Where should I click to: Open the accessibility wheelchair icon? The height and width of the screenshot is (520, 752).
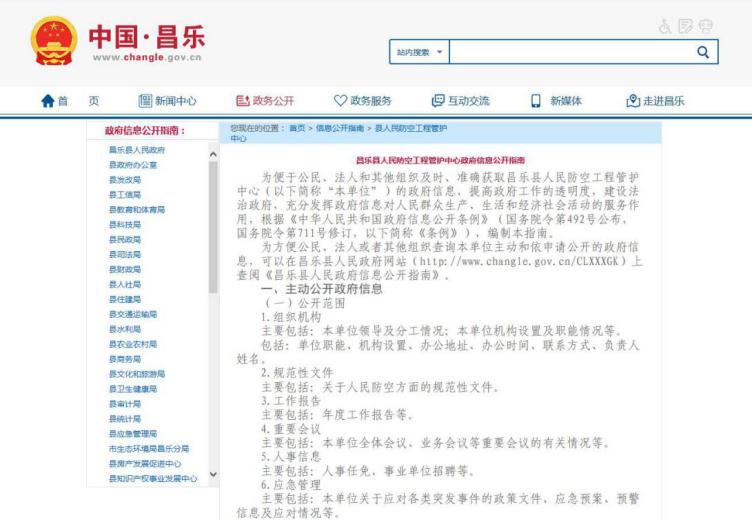pyautogui.click(x=665, y=26)
